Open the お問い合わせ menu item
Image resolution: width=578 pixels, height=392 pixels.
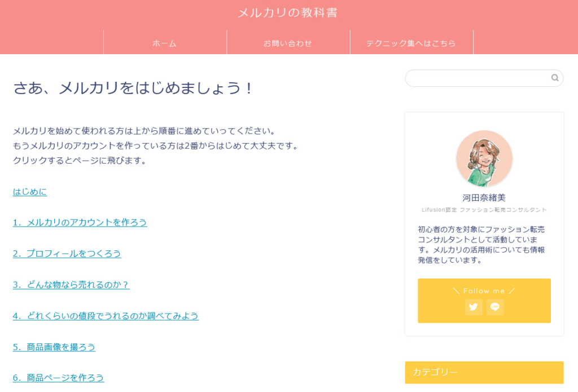[288, 43]
